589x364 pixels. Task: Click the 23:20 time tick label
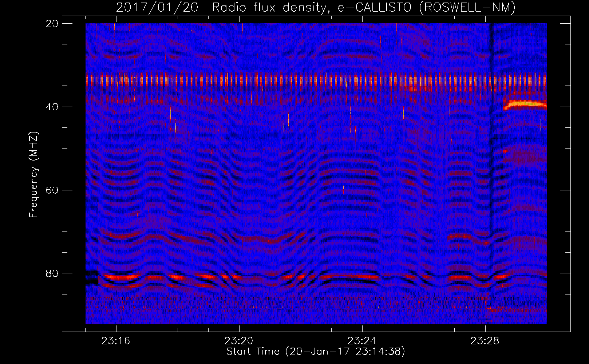click(239, 341)
